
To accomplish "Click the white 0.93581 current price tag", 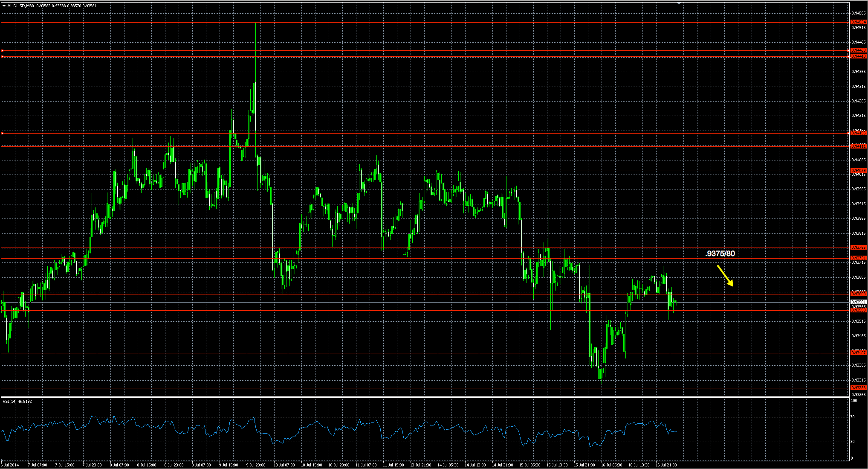I will coord(858,302).
